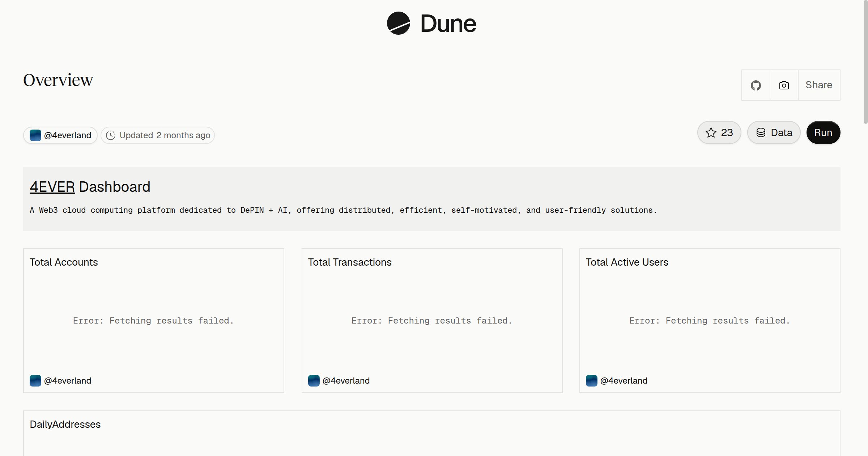Click @4everland in the Total Transactions card
The height and width of the screenshot is (456, 868).
(346, 381)
